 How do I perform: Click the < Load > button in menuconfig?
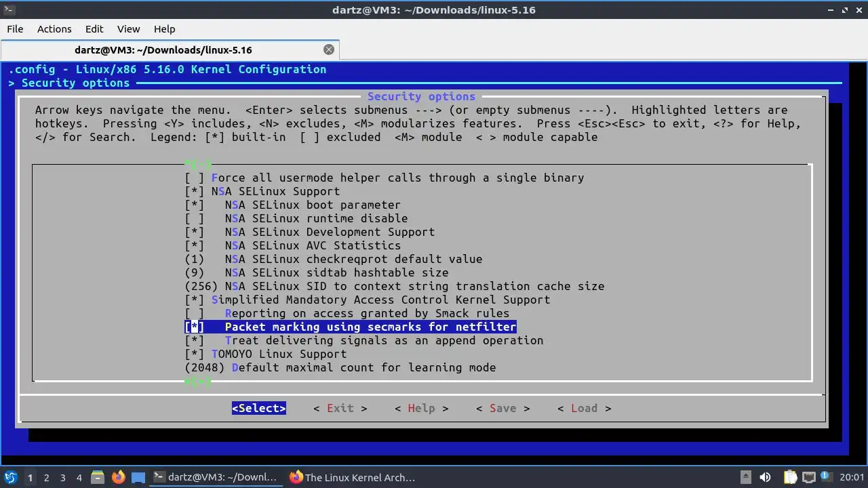584,408
